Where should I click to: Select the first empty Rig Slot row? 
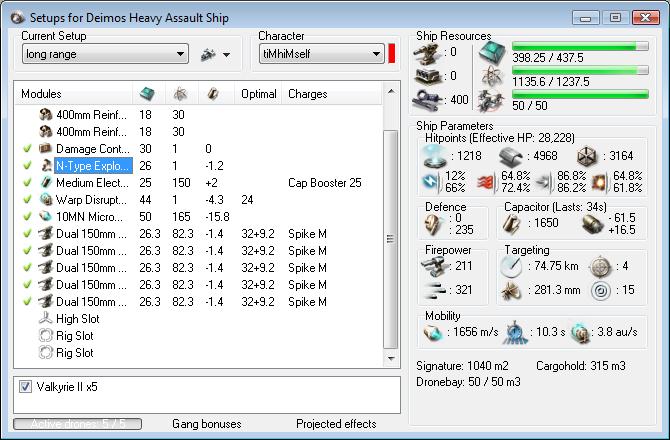coord(199,336)
